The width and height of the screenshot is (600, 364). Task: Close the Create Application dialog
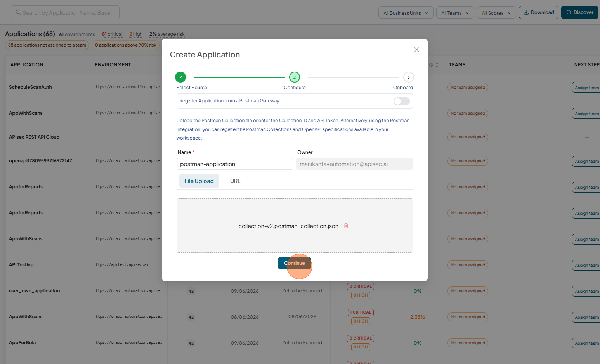pos(417,50)
